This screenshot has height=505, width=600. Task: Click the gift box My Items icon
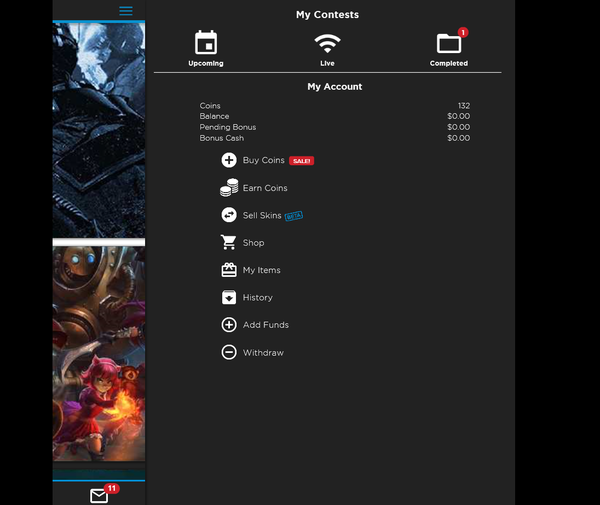point(229,270)
